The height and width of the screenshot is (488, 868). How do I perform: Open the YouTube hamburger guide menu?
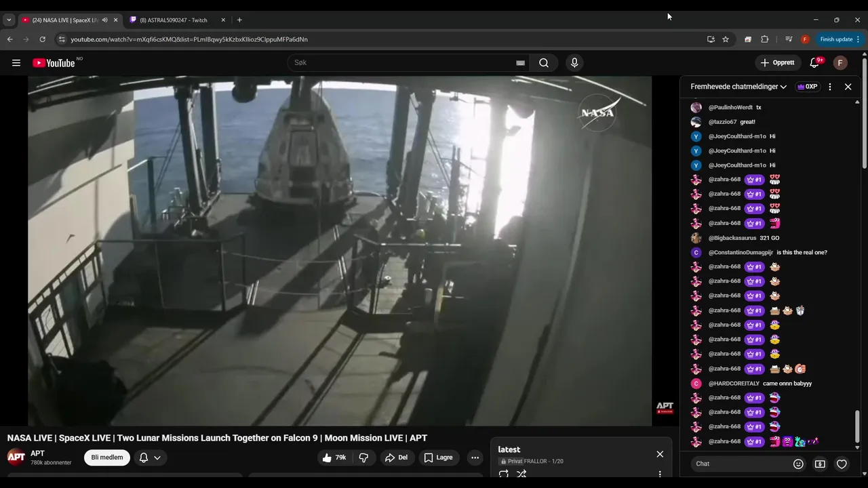(x=16, y=63)
